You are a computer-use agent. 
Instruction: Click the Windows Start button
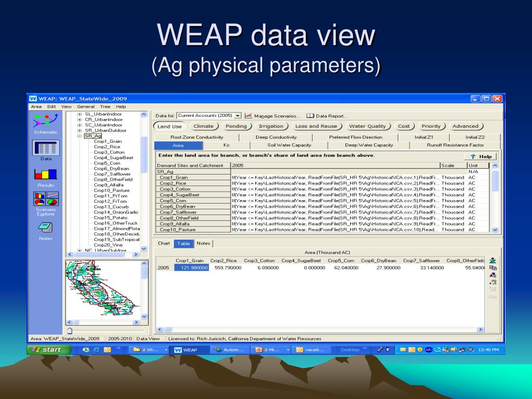49,350
